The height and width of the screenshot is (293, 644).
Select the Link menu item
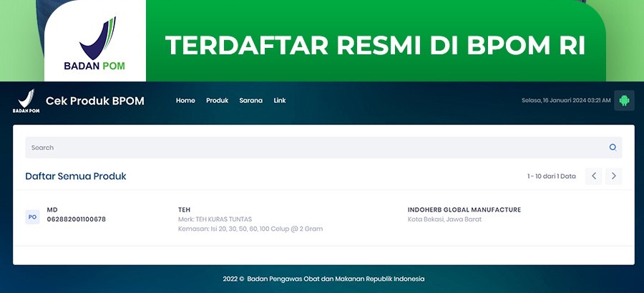(x=280, y=101)
